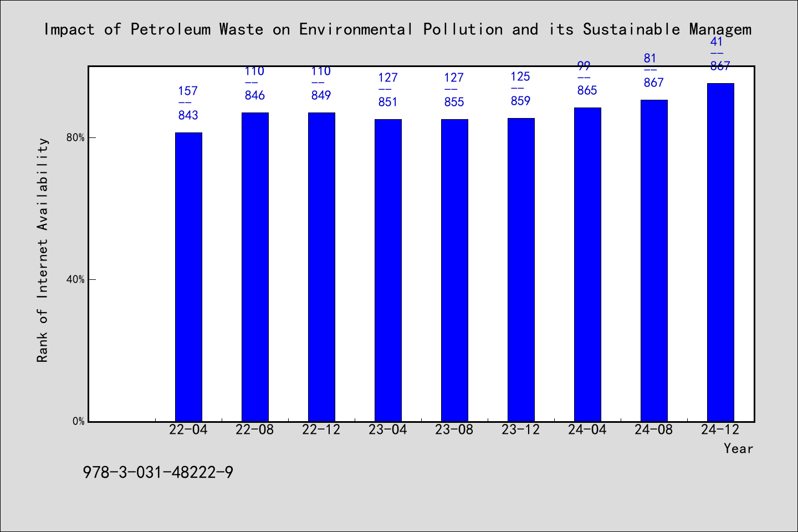This screenshot has height=532, width=798.
Task: Select the value 157 above the 22-04 bar
Action: 188,91
